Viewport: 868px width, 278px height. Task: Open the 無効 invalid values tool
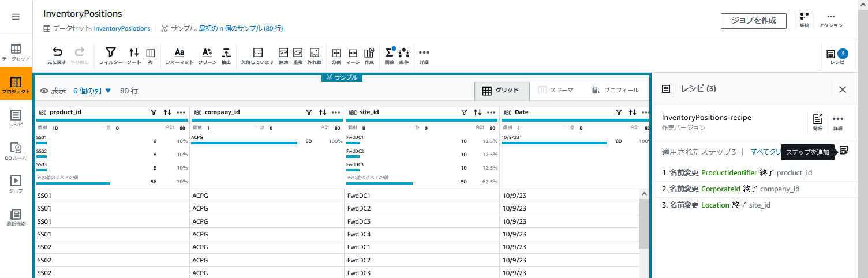pos(283,55)
